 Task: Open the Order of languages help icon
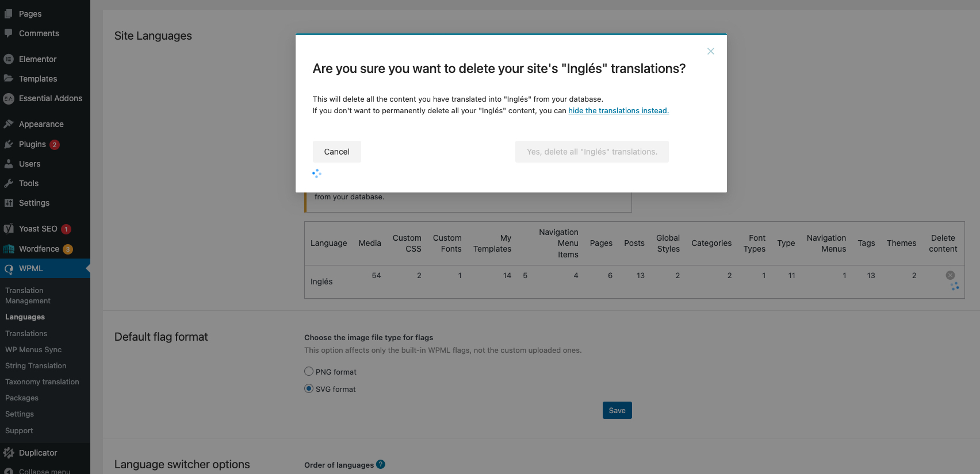[x=381, y=464]
